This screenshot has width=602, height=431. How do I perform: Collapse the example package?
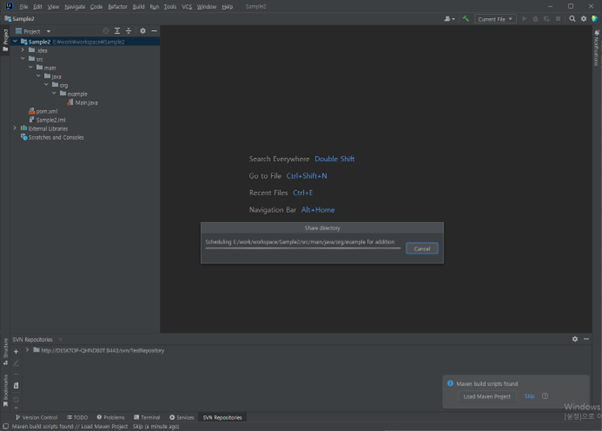(54, 93)
